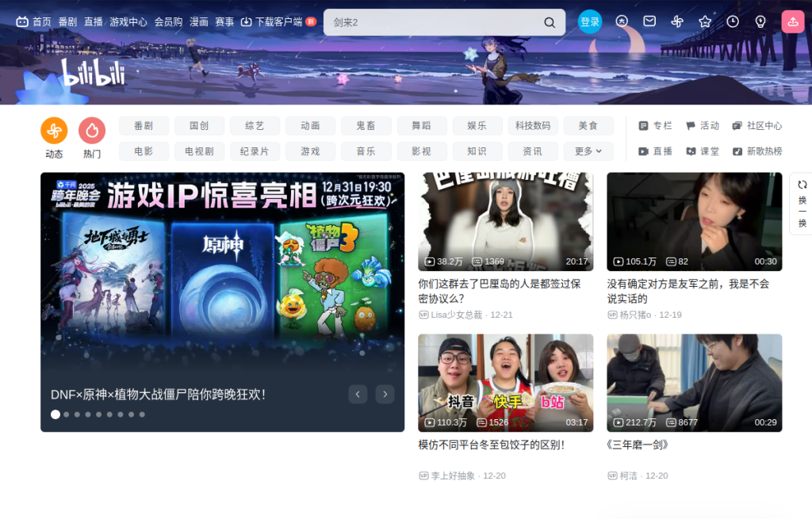Select the 影视 category chip

tap(422, 151)
